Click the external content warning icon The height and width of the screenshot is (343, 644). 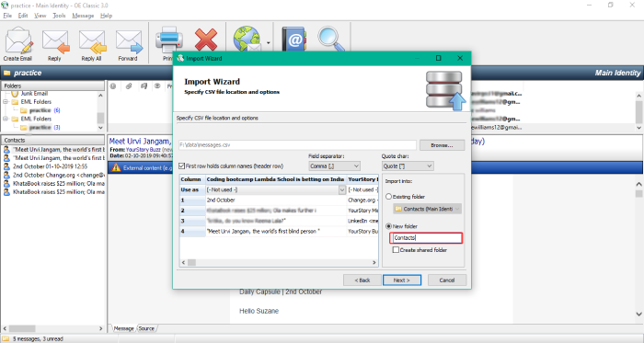tap(116, 167)
